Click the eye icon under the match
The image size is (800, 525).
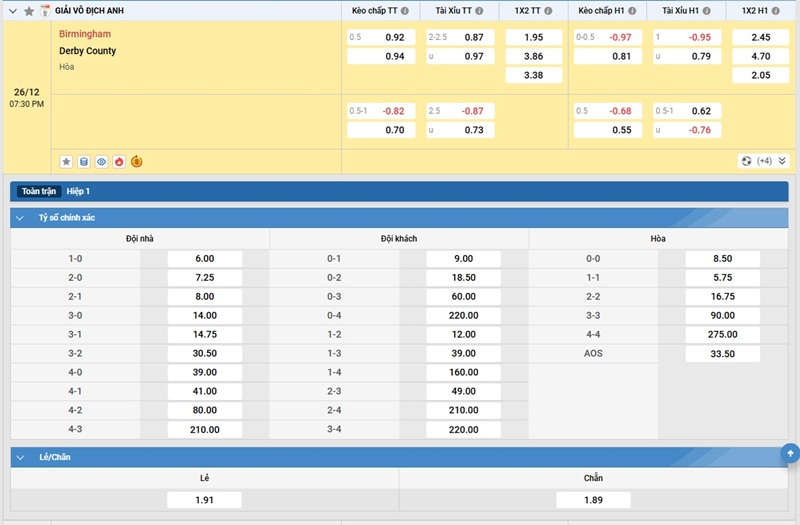102,162
